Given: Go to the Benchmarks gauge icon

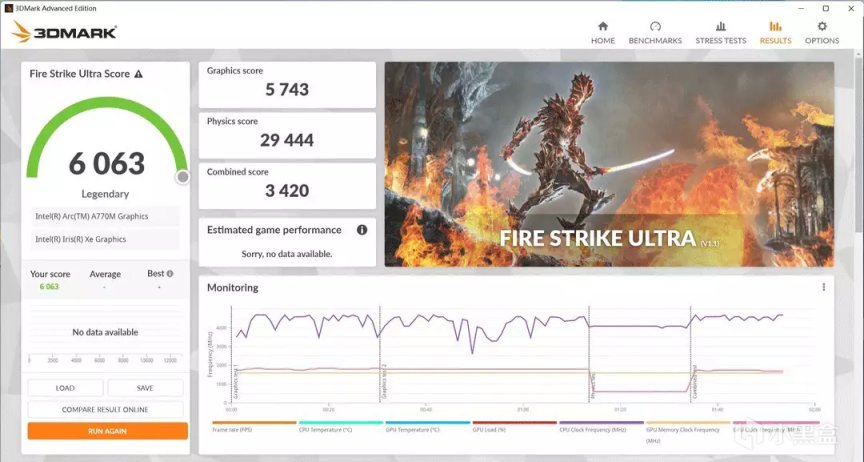Looking at the screenshot, I should 655,26.
